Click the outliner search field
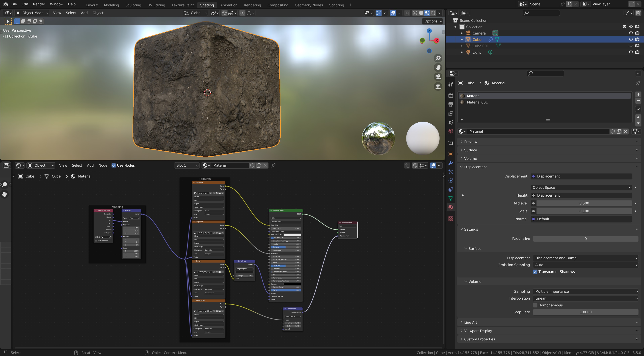The height and width of the screenshot is (356, 644). coord(541,13)
